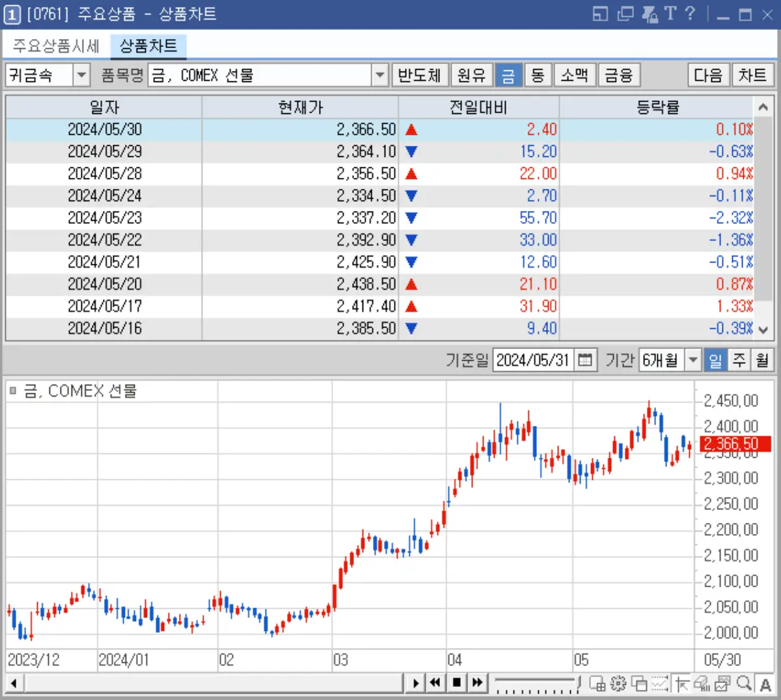Click the 현재가 column header
The width and height of the screenshot is (781, 700).
(300, 107)
